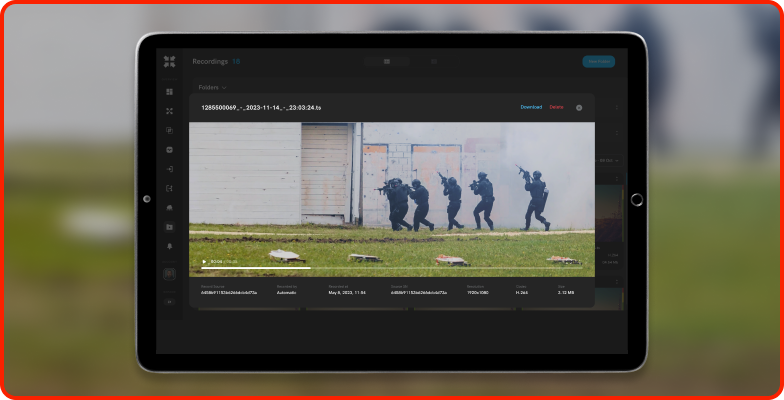Screen dimensions: 784x400
Task: Switch to list view toggle
Action: 387,62
